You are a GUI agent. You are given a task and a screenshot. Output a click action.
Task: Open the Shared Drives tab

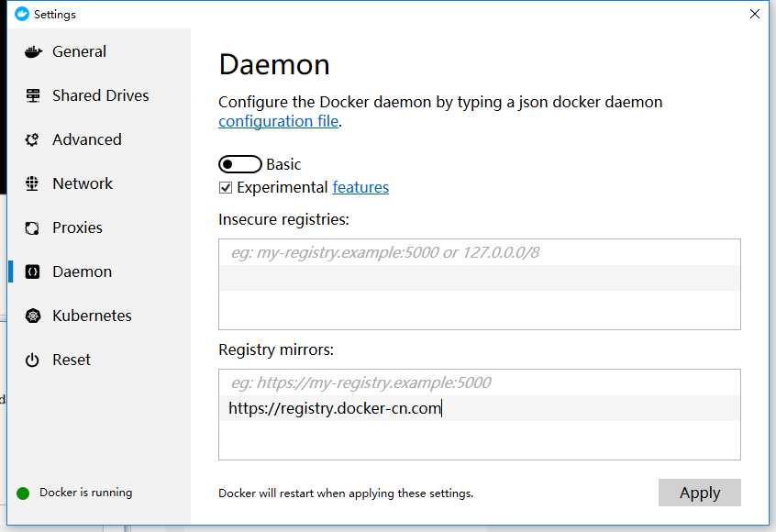click(99, 95)
